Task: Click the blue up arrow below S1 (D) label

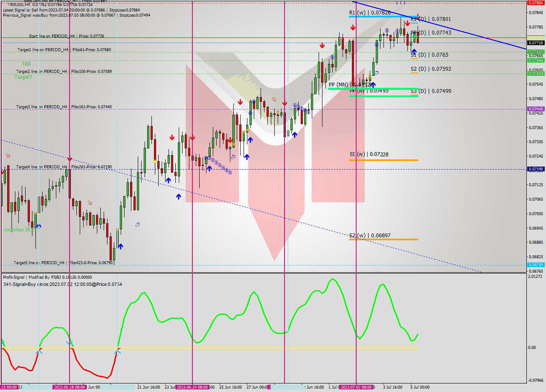Action: [414, 51]
